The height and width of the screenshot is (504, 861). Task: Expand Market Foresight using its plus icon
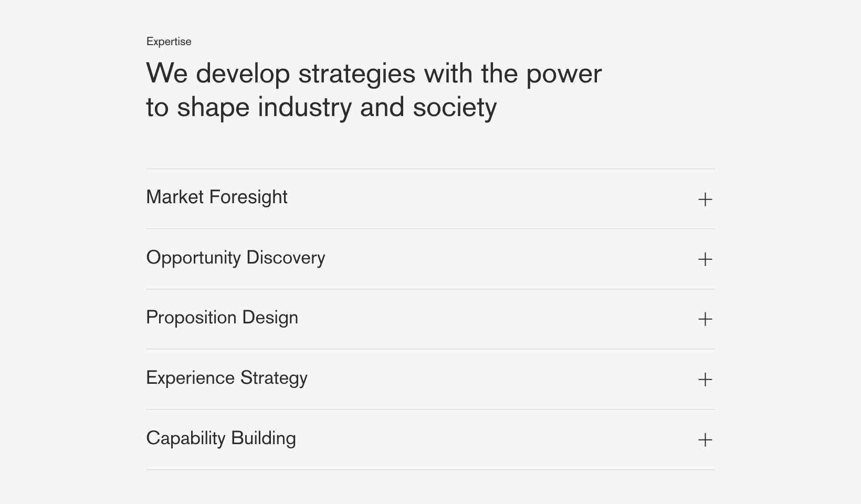pos(705,199)
